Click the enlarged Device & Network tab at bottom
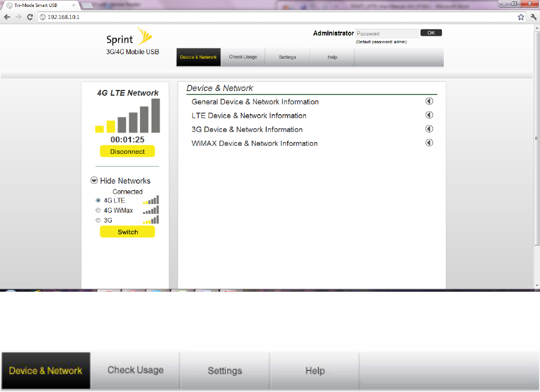 pos(46,370)
